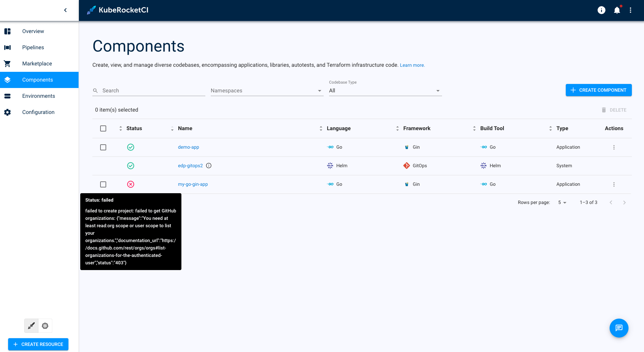The width and height of the screenshot is (644, 352).
Task: Open the chat assistant bubble at bottom right
Action: pyautogui.click(x=619, y=328)
